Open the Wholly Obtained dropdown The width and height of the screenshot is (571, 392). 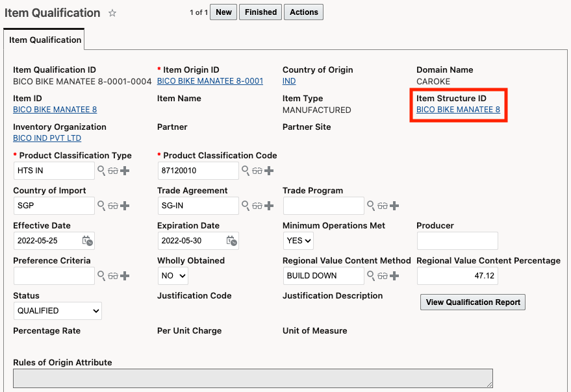[x=173, y=276]
